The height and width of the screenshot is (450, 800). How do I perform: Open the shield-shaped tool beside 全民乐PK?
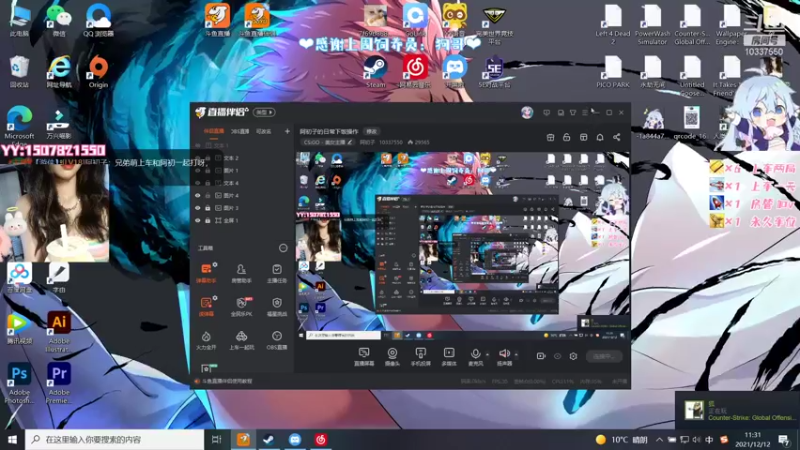click(x=277, y=307)
